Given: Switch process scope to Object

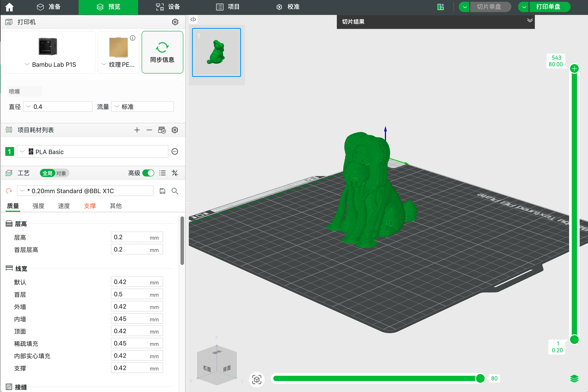Looking at the screenshot, I should coord(61,173).
